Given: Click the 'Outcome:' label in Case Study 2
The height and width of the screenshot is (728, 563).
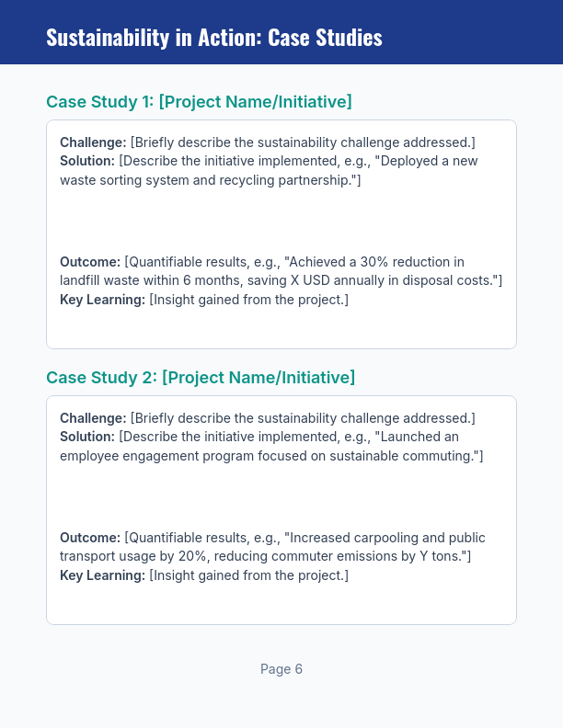Looking at the screenshot, I should pos(90,538).
